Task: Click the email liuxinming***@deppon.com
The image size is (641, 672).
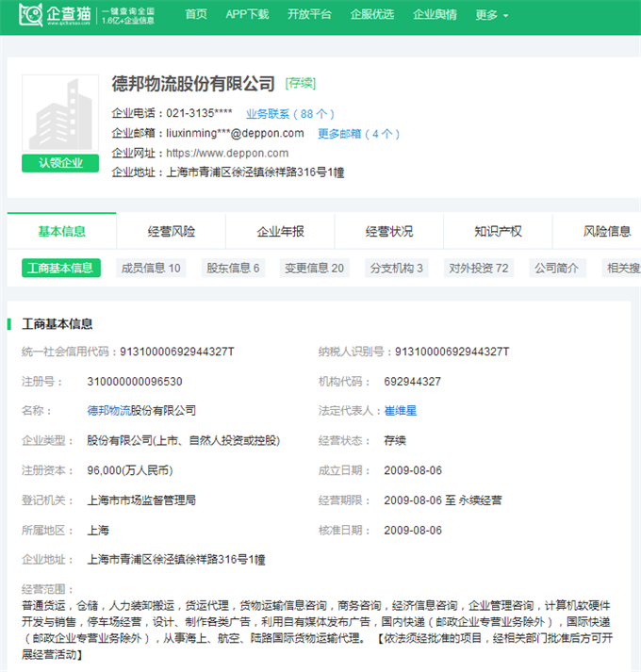Action: coord(235,133)
